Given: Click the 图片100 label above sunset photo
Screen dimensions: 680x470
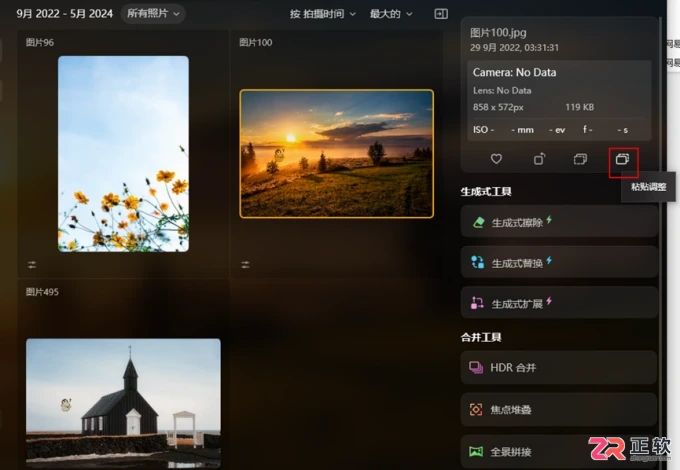Looking at the screenshot, I should point(255,42).
